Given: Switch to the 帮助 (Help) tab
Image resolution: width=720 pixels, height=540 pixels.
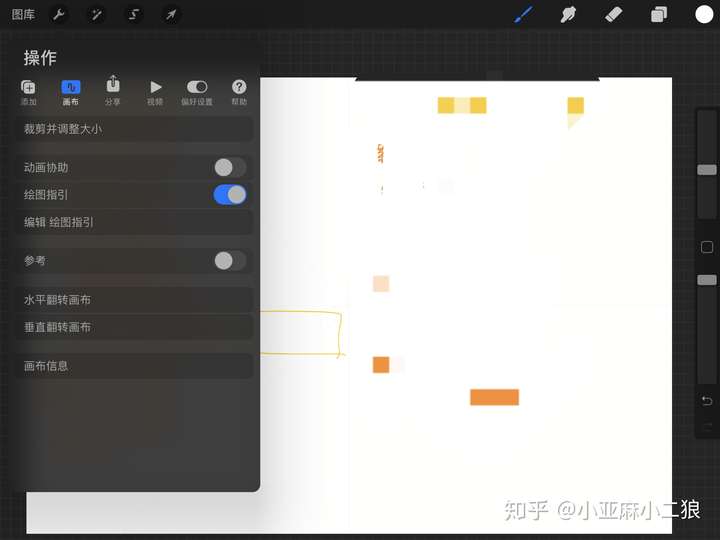Looking at the screenshot, I should point(239,92).
